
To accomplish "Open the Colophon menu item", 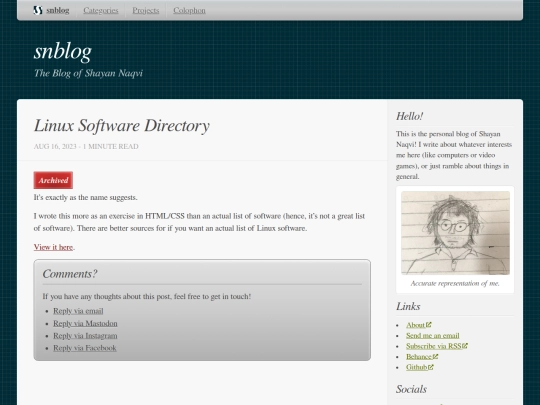I will pos(189,10).
